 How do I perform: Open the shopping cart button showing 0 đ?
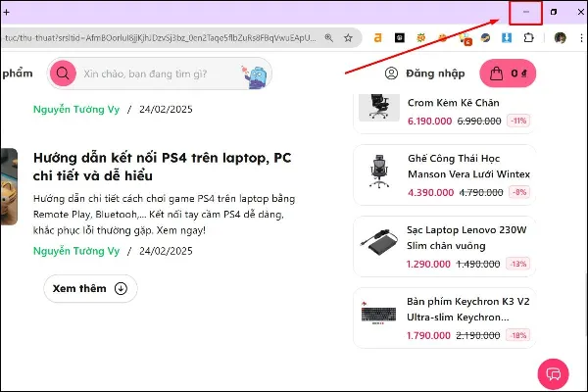click(x=508, y=73)
